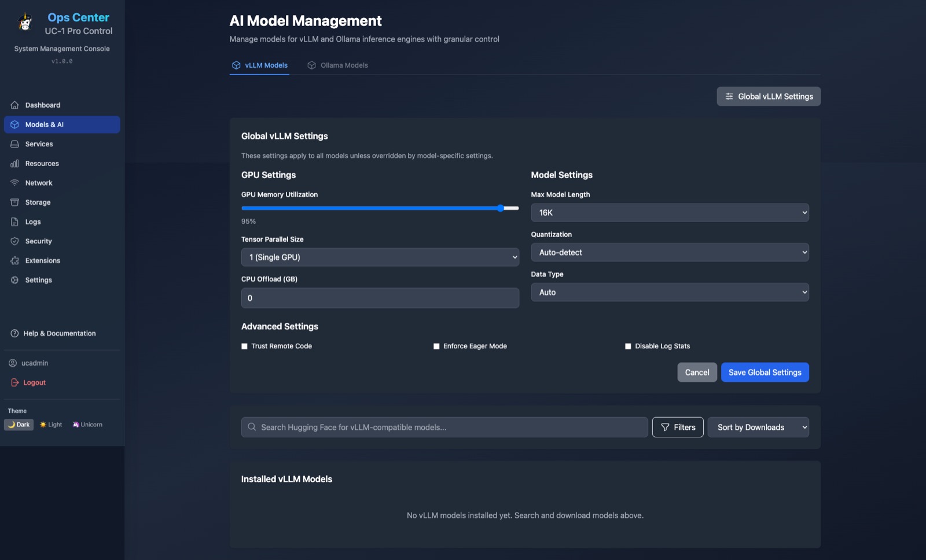This screenshot has height=560, width=926.
Task: Click the ucadmin user avatar icon
Action: pos(13,363)
